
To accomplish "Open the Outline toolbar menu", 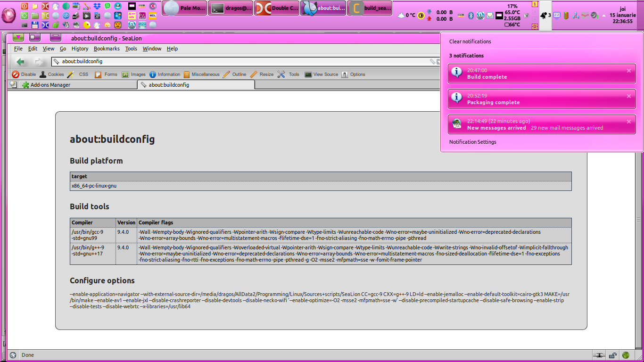I will [234, 74].
